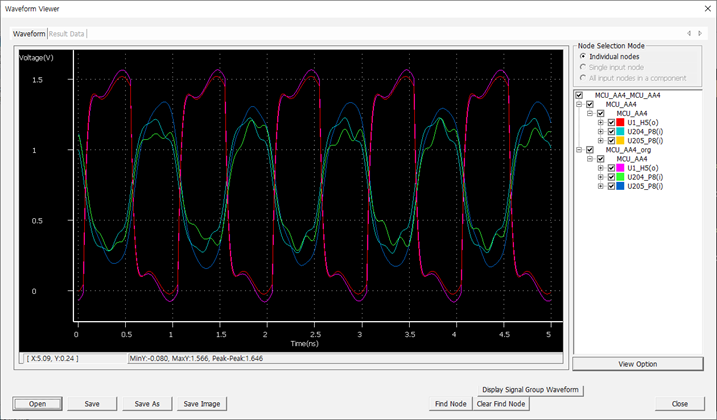Expand the node with the blue U205_P8(i) swatch
The width and height of the screenshot is (717, 420).
pyautogui.click(x=601, y=186)
